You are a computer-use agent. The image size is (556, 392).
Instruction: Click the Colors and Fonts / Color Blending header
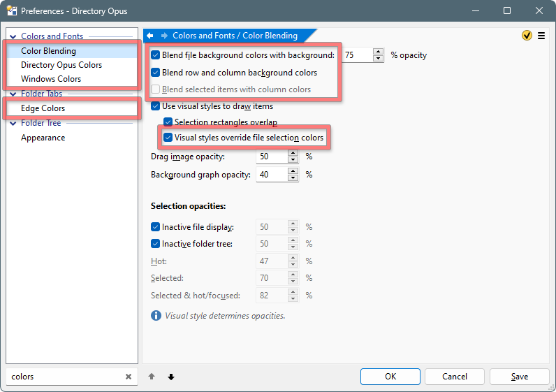[235, 36]
